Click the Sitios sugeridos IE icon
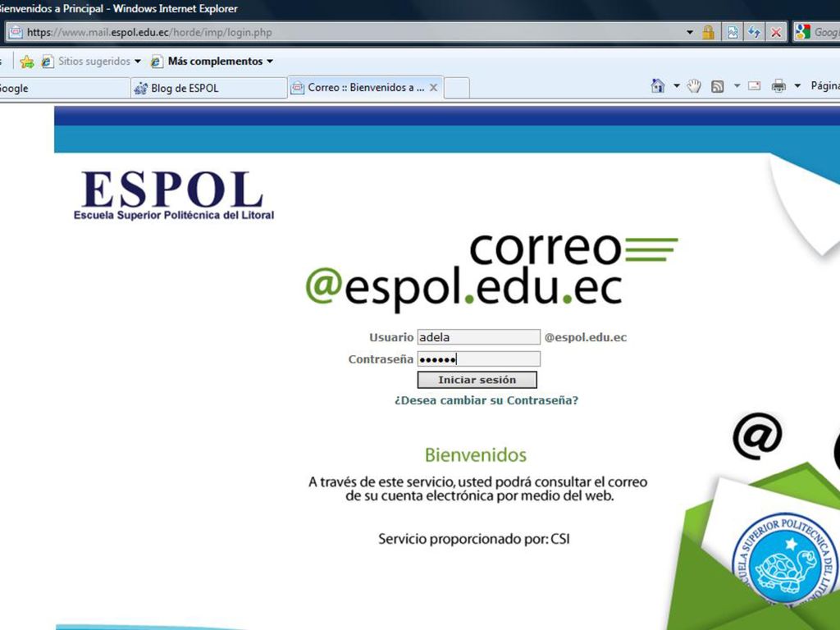 (x=48, y=62)
